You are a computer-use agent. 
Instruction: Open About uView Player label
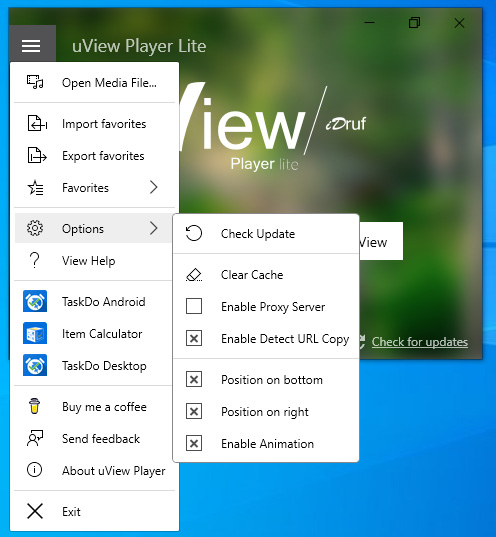(113, 471)
